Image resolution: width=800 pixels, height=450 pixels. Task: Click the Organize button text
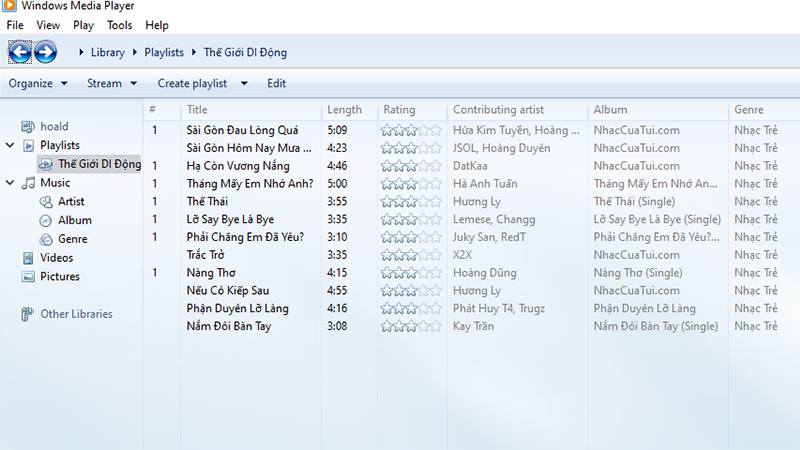[31, 83]
